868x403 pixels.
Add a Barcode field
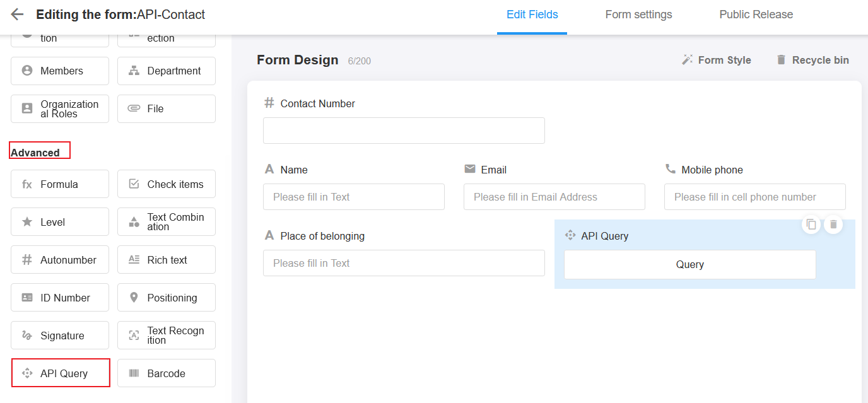tap(167, 373)
